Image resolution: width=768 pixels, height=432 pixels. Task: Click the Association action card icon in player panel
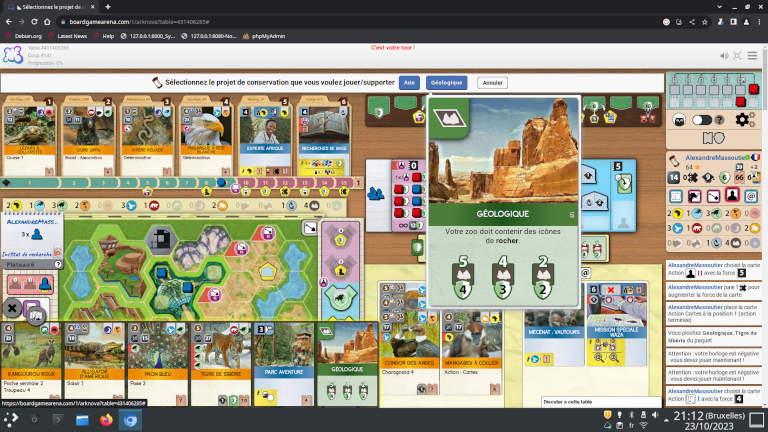[732, 195]
